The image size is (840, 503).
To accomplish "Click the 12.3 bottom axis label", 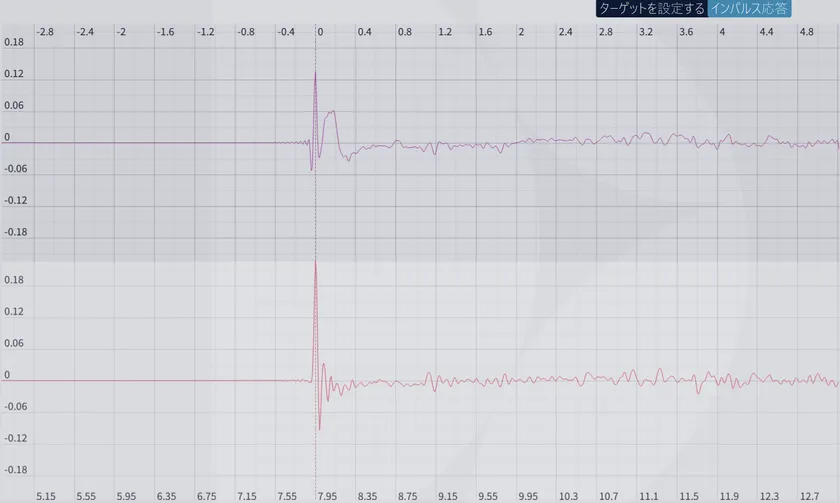I will (769, 496).
